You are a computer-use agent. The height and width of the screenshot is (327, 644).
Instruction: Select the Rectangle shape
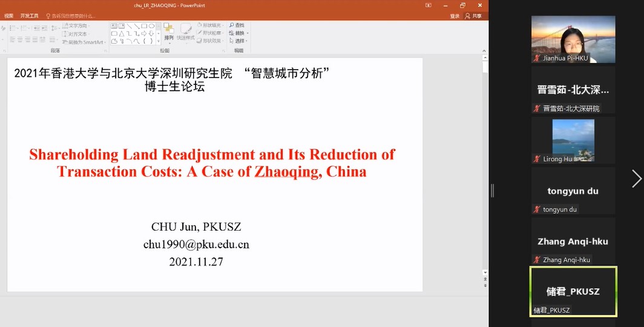tap(144, 26)
